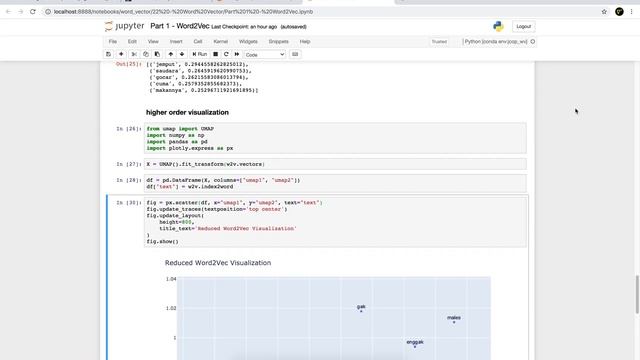Image resolution: width=640 pixels, height=360 pixels.
Task: Click the kernel idle circle indicator
Action: [x=533, y=42]
